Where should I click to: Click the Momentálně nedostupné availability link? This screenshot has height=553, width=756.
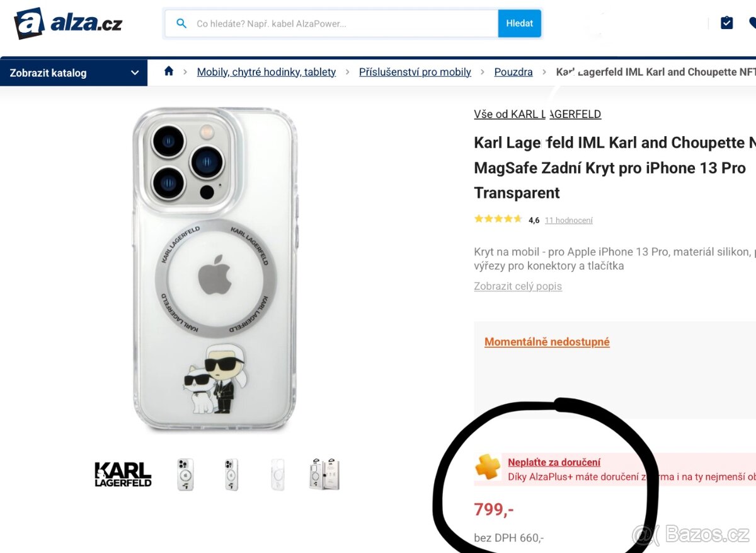tap(546, 342)
